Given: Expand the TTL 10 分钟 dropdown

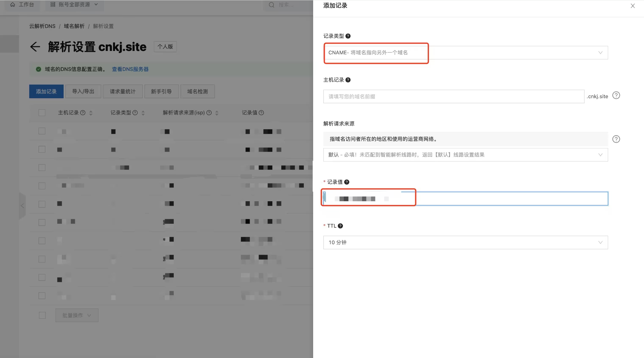Looking at the screenshot, I should click(465, 242).
